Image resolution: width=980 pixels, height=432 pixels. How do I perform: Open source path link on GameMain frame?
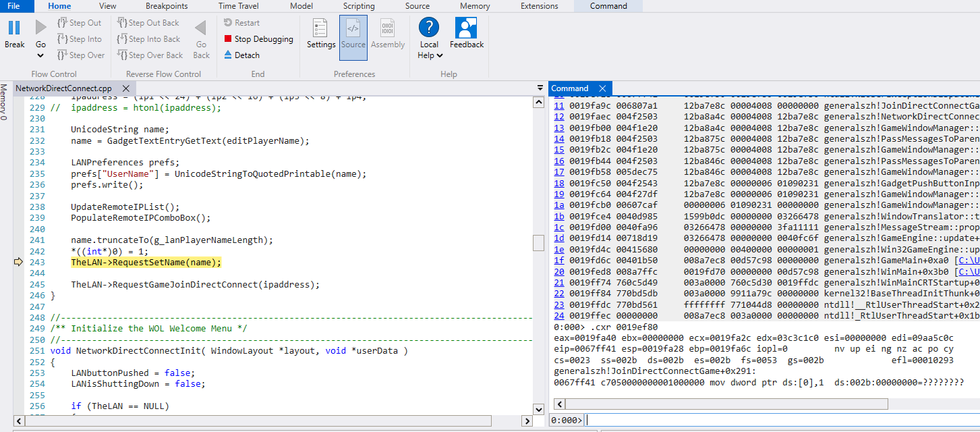pos(970,261)
